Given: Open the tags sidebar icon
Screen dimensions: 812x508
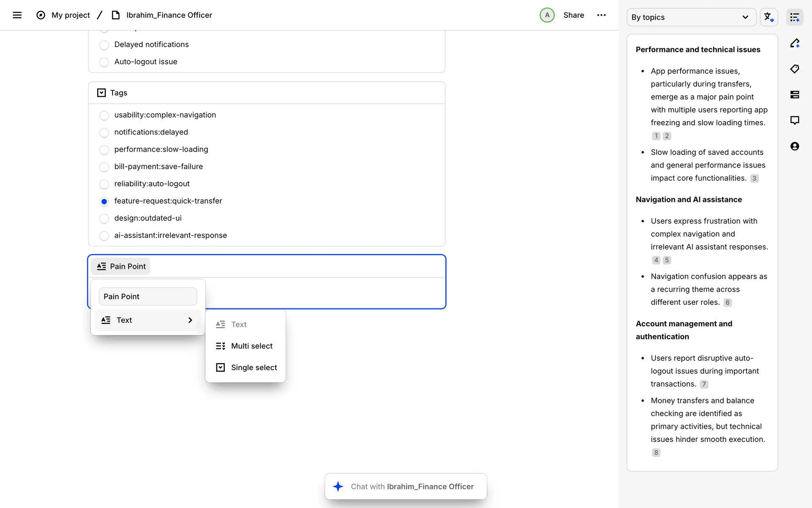Looking at the screenshot, I should click(795, 69).
